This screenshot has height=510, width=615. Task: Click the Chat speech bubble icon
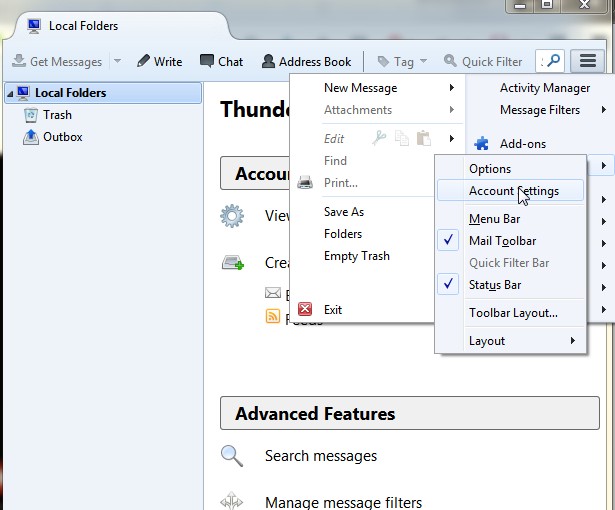pyautogui.click(x=207, y=61)
